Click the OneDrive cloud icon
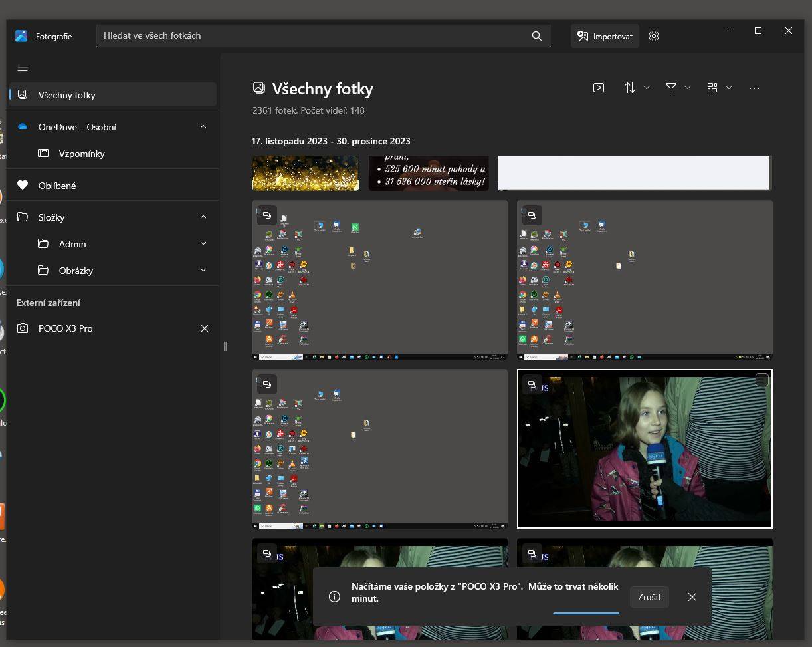Image resolution: width=812 pixels, height=647 pixels. click(23, 126)
